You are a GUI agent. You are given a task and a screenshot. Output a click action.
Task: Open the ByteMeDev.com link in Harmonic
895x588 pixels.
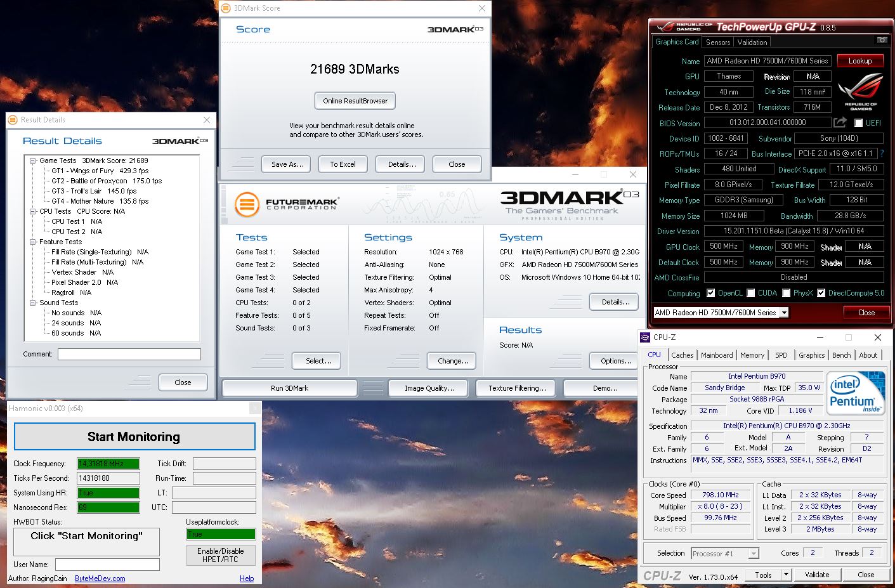100,578
